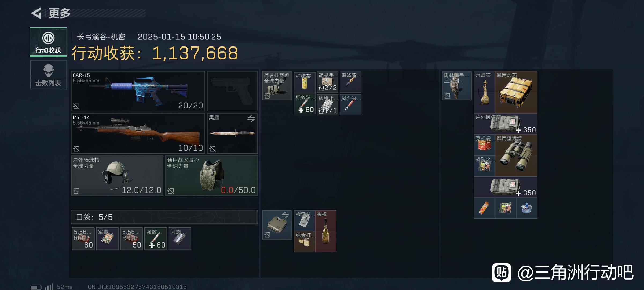Select the 军用炸药 crate item
Image resolution: width=644 pixels, height=290 pixels.
point(516,92)
